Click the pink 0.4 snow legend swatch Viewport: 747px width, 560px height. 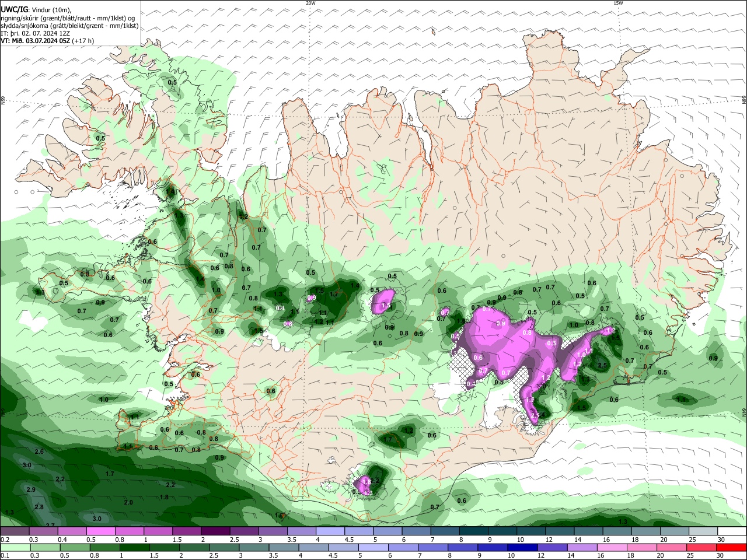[x=72, y=531]
